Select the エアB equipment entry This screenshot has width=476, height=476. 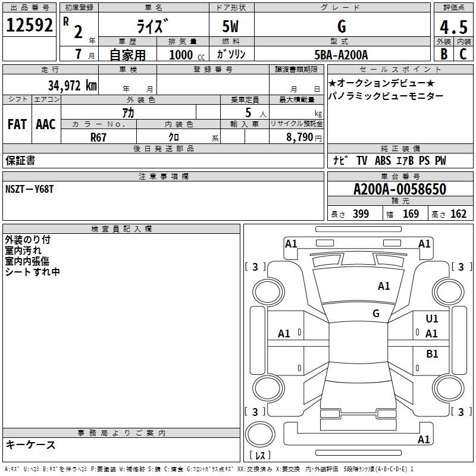(405, 160)
